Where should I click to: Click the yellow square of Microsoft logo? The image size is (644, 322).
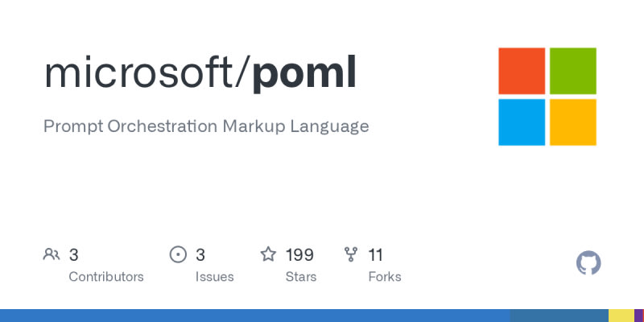tap(573, 122)
